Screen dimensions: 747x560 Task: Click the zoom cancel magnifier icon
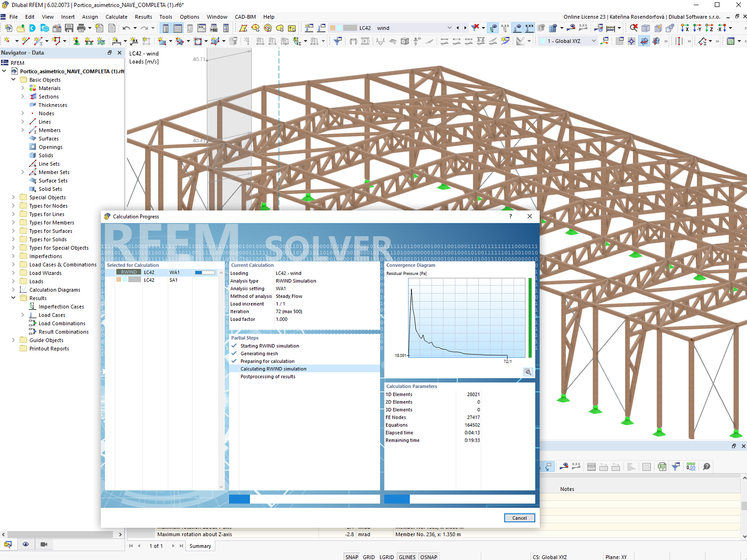pyautogui.click(x=634, y=28)
